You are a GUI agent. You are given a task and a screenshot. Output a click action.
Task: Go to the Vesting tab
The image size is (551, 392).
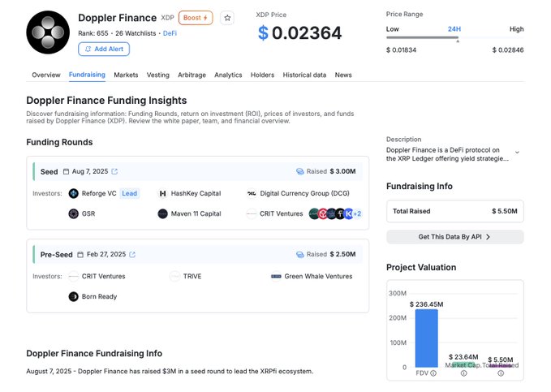157,75
